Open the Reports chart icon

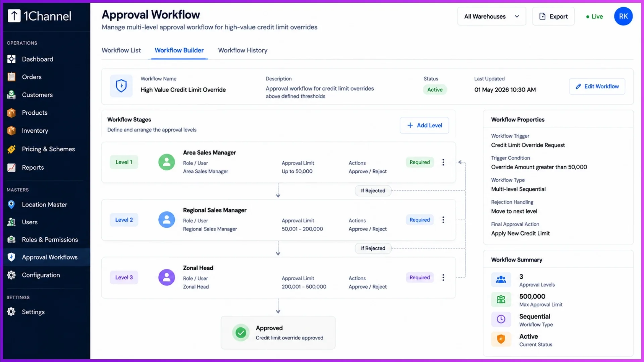click(x=11, y=167)
